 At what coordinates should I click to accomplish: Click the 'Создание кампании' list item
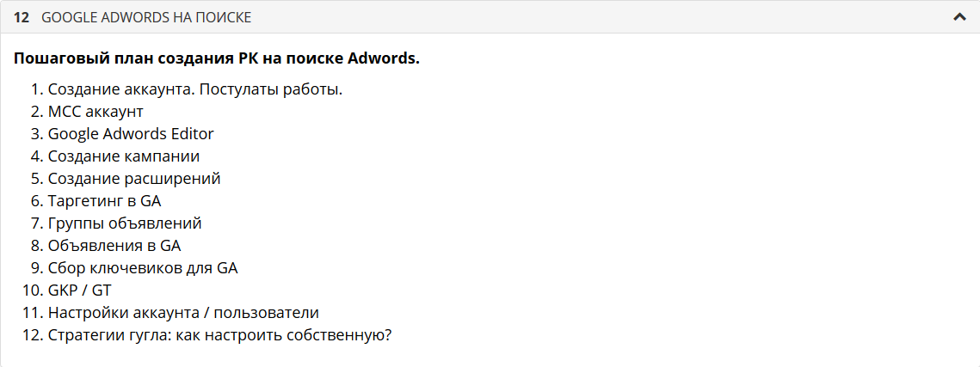tap(124, 156)
